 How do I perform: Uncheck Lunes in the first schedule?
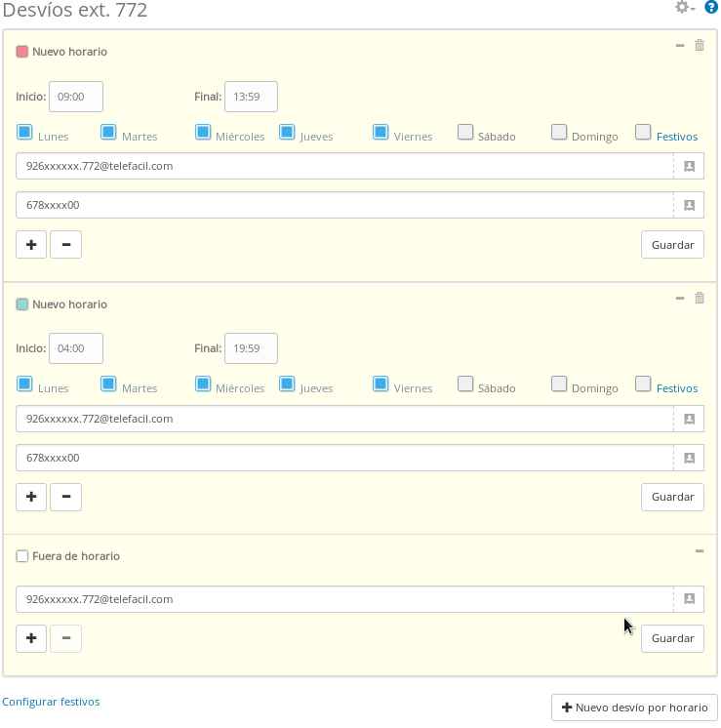pos(25,132)
